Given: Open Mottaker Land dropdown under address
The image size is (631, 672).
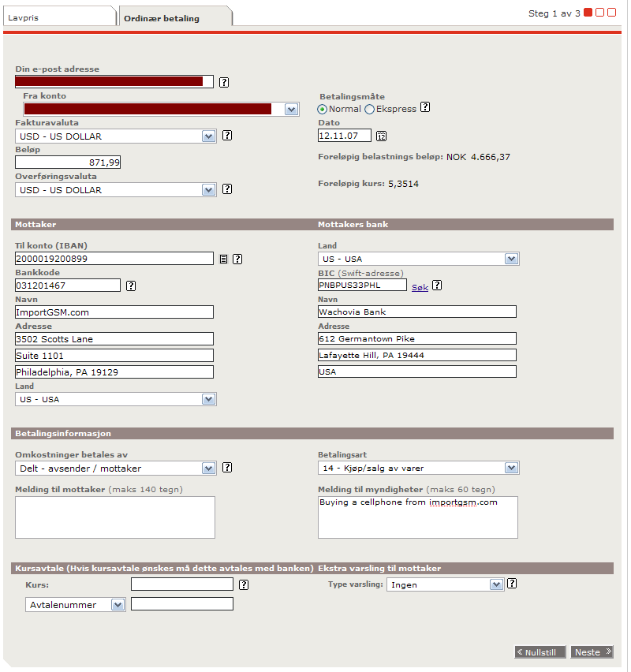Looking at the screenshot, I should 209,399.
